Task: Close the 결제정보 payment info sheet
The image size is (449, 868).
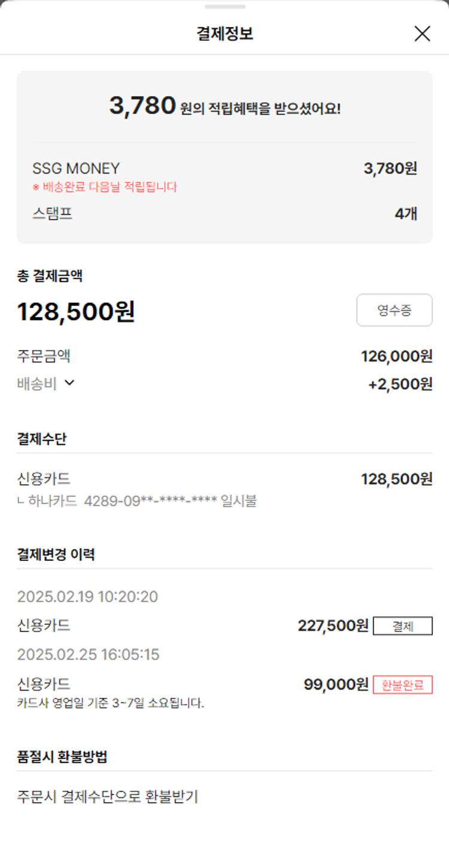Action: coord(422,34)
